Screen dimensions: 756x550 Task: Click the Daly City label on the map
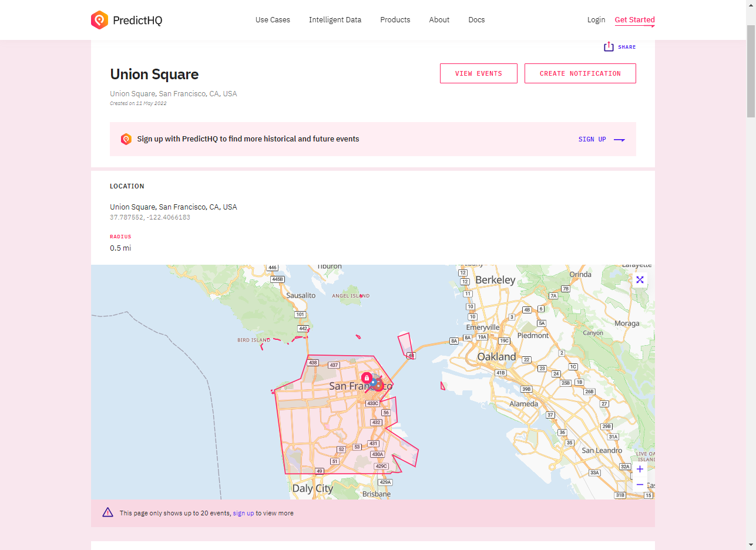click(x=313, y=488)
